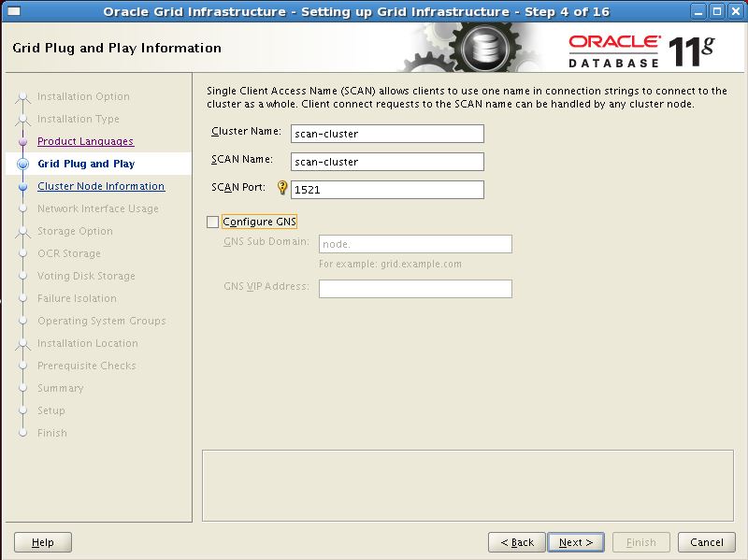
Task: Click the GNS VIP Address field
Action: [x=415, y=289]
